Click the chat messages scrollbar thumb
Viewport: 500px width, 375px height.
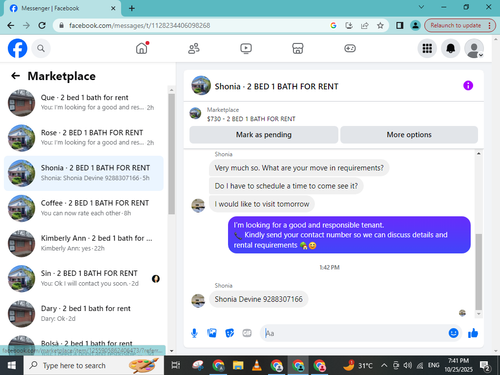(x=478, y=272)
